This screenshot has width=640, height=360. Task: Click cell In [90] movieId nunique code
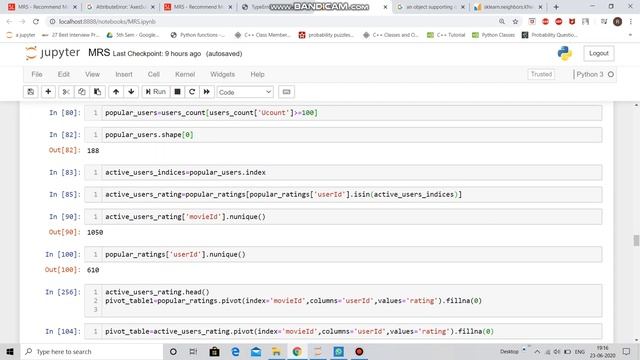[x=343, y=217]
